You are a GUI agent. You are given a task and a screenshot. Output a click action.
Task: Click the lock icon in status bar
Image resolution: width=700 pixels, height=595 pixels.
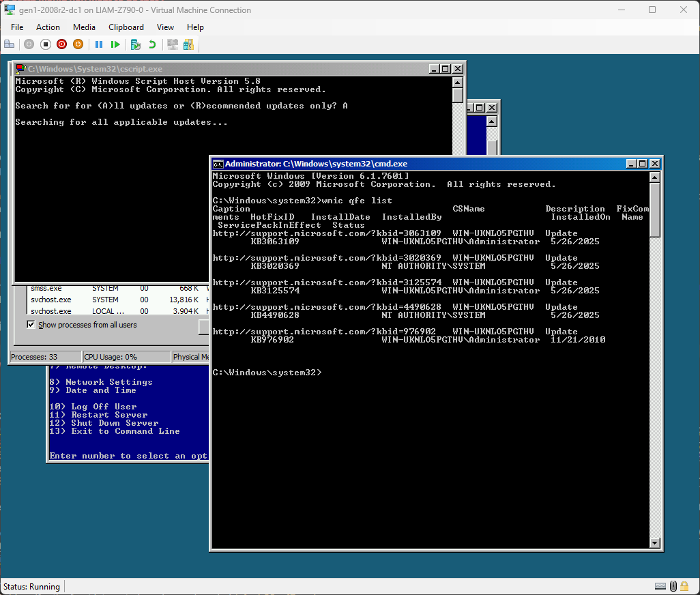(684, 586)
